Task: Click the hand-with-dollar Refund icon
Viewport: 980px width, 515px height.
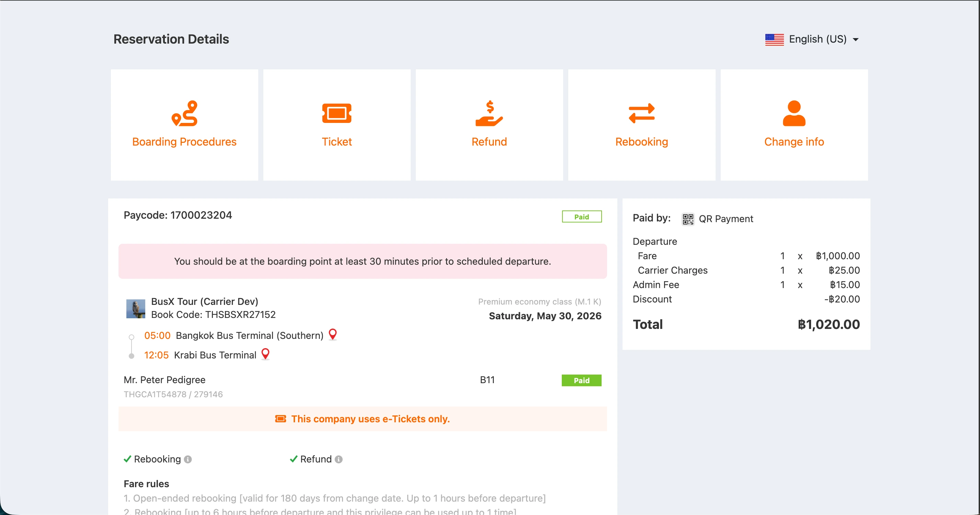Action: [489, 113]
